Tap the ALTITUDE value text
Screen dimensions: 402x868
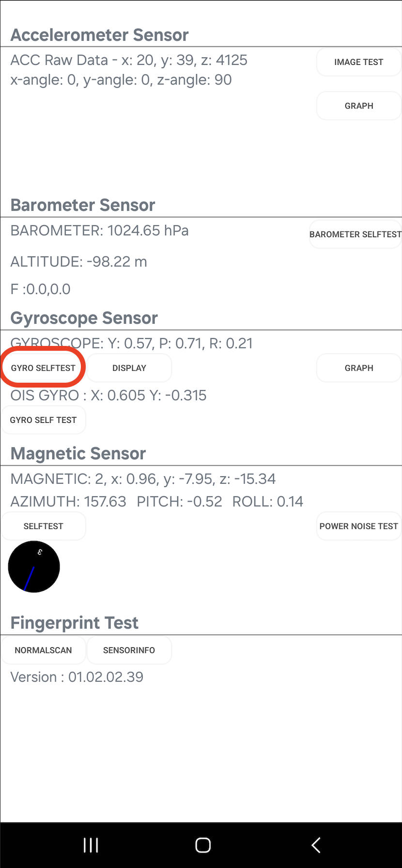point(78,262)
